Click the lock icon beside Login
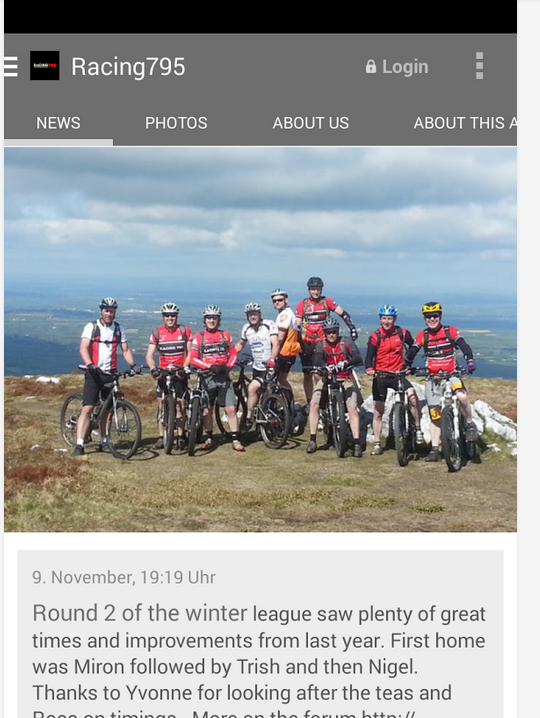The width and height of the screenshot is (540, 718). tap(371, 66)
